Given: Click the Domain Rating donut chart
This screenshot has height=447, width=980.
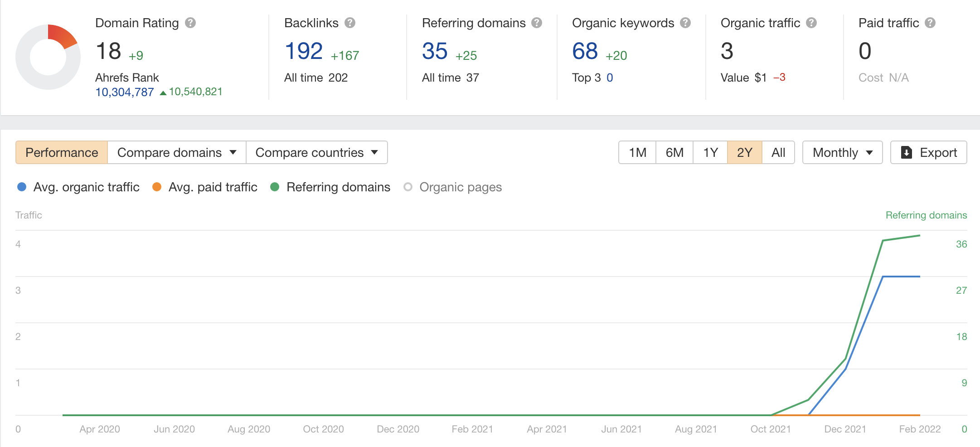Looking at the screenshot, I should coord(48,57).
